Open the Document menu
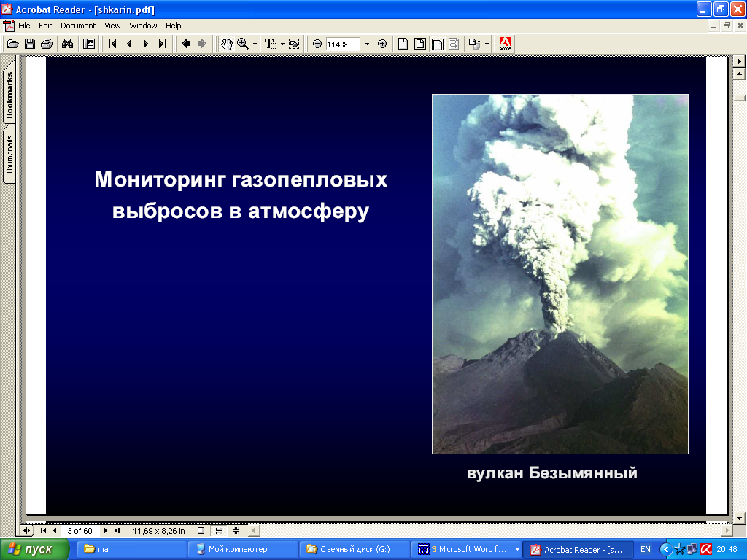 [78, 26]
